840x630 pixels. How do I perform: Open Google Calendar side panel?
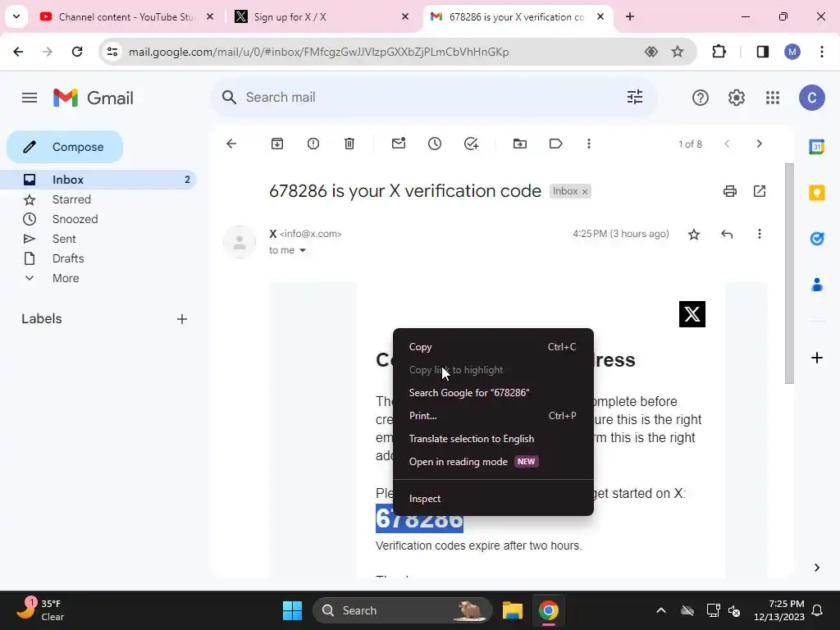point(816,146)
